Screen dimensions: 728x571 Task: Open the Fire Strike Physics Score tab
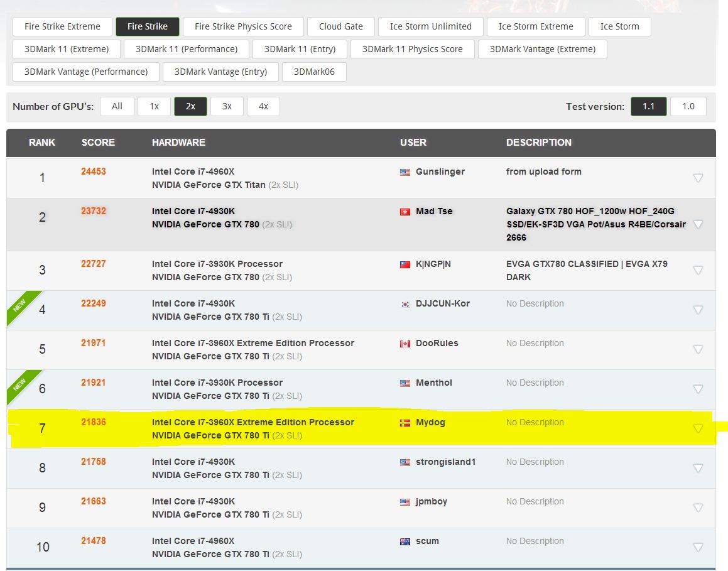tap(243, 26)
